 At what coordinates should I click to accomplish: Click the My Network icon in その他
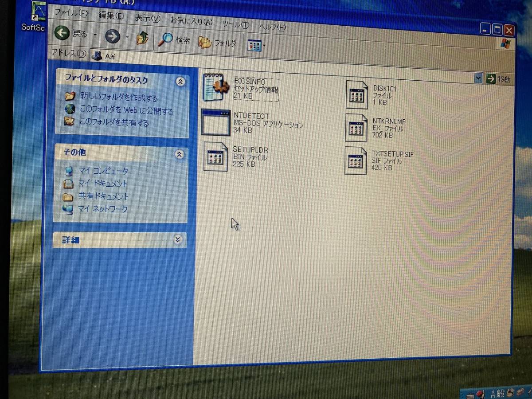click(67, 209)
